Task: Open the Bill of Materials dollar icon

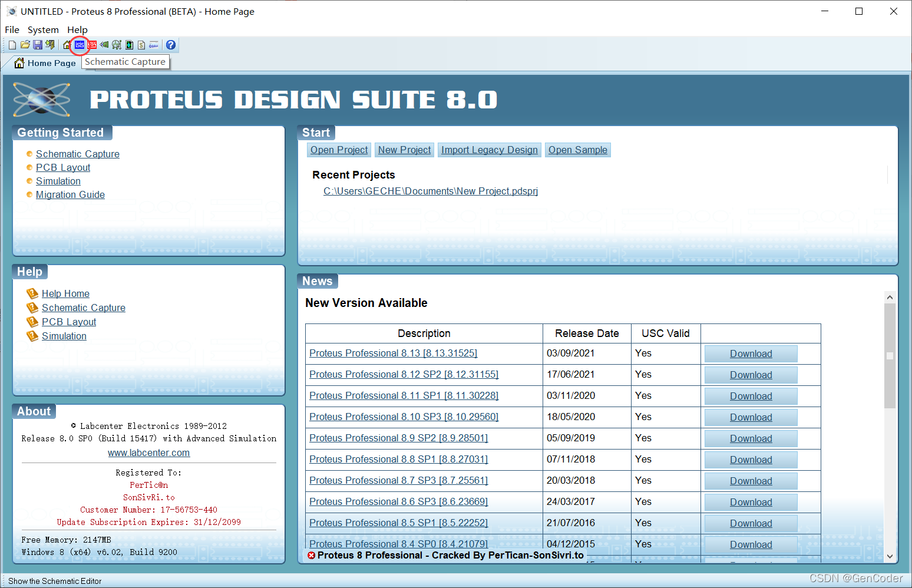Action: (141, 45)
